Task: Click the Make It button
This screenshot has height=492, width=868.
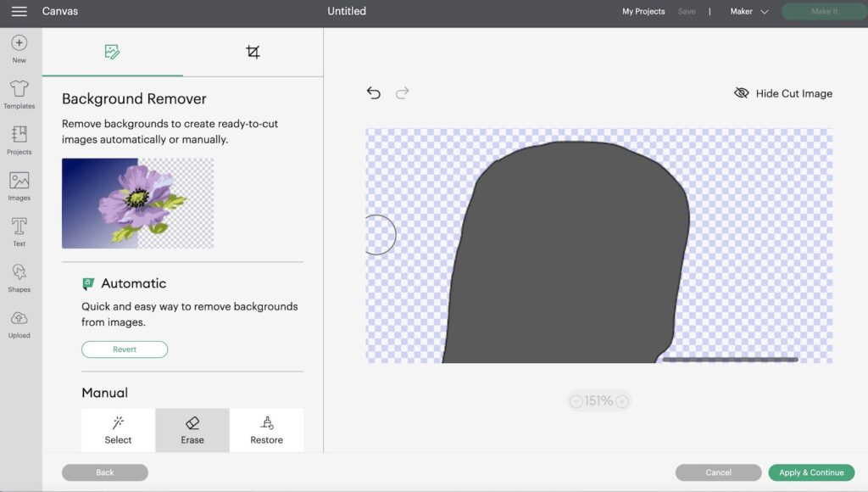Action: pyautogui.click(x=824, y=11)
